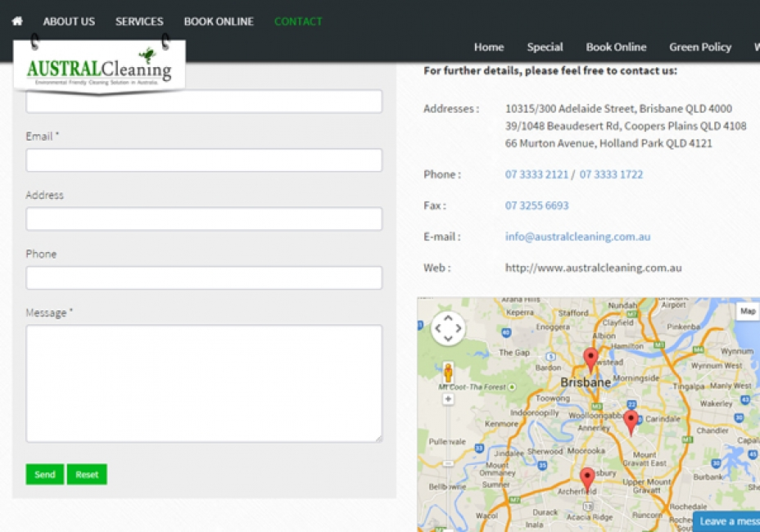Click the map zoom slider handle

448,464
